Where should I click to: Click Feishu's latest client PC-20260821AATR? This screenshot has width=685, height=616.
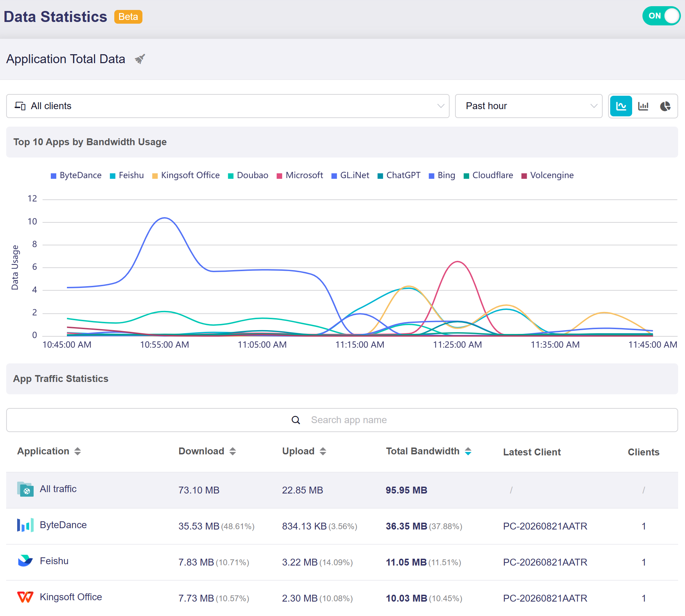click(x=545, y=562)
